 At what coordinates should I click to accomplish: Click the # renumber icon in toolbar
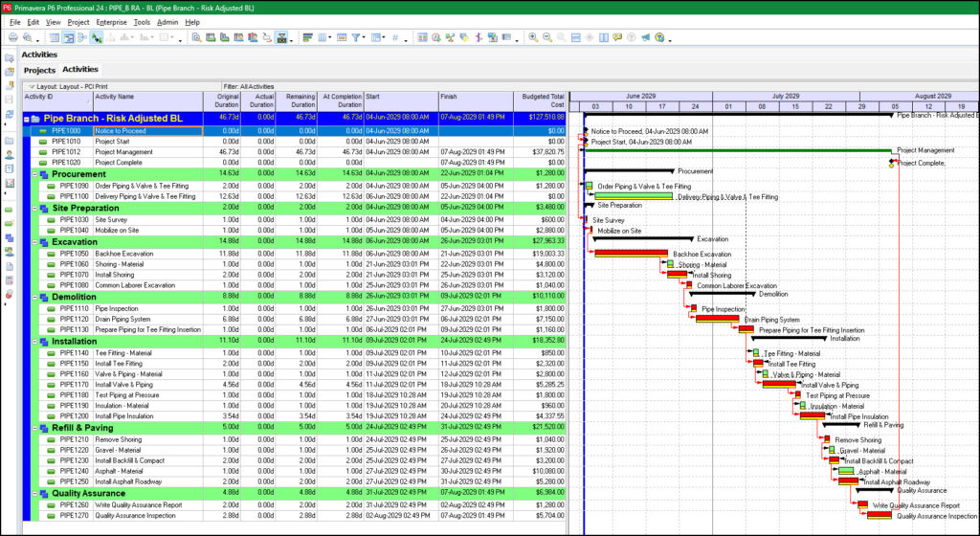[395, 37]
